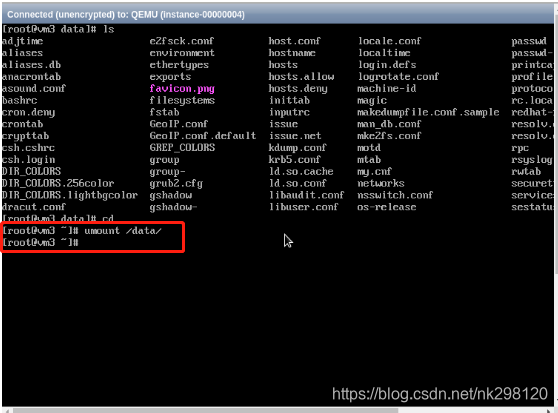Viewport: 558px width, 413px height.
Task: Click grub2.cfg in the listing
Action: pyautogui.click(x=176, y=183)
